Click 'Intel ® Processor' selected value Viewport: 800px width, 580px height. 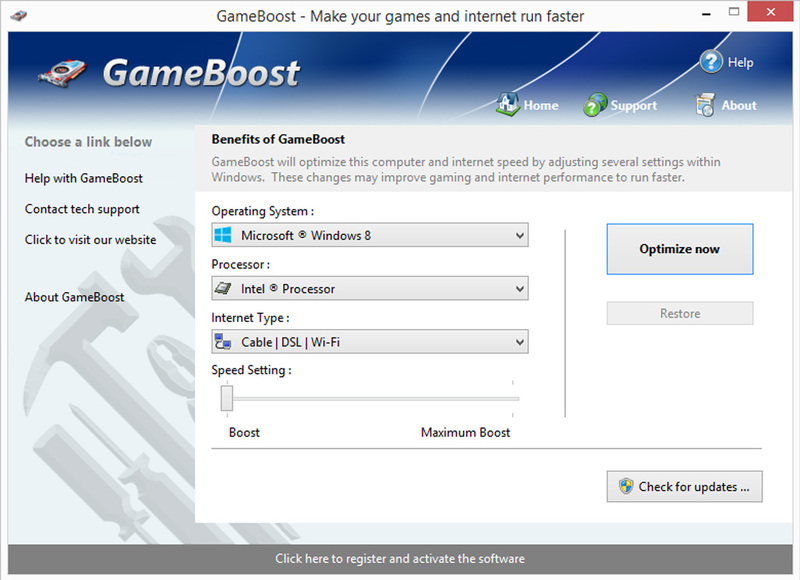pyautogui.click(x=288, y=289)
